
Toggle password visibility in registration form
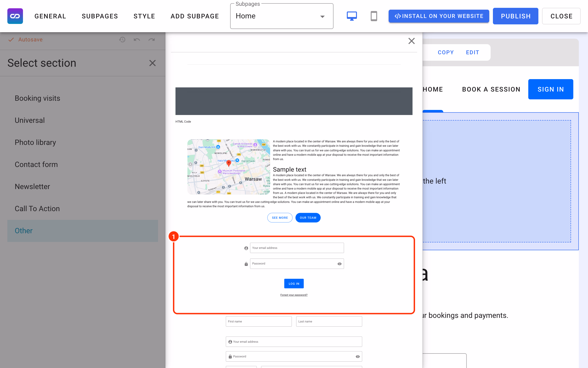click(358, 356)
